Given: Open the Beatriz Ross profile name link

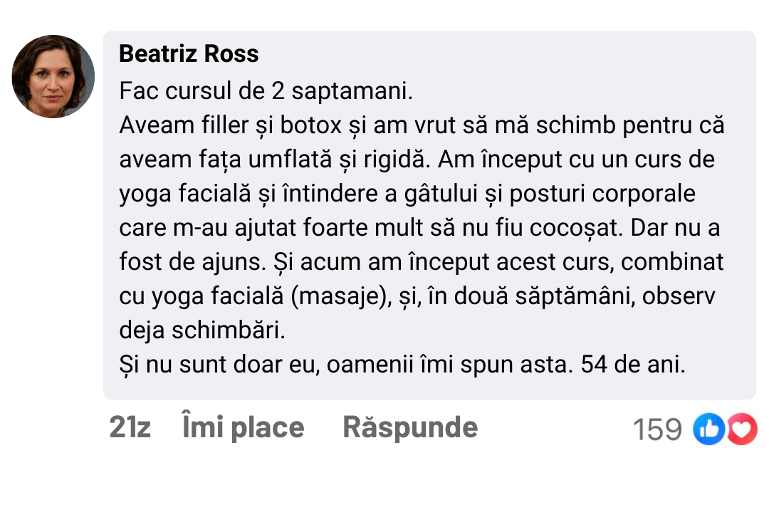Looking at the screenshot, I should (189, 54).
